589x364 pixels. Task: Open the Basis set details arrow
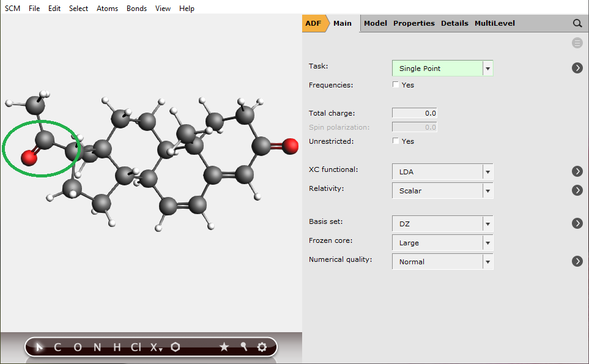tap(577, 223)
